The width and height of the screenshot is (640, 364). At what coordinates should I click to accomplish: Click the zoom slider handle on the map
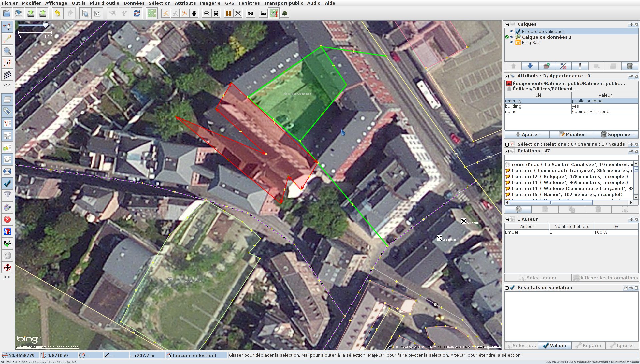click(x=46, y=25)
